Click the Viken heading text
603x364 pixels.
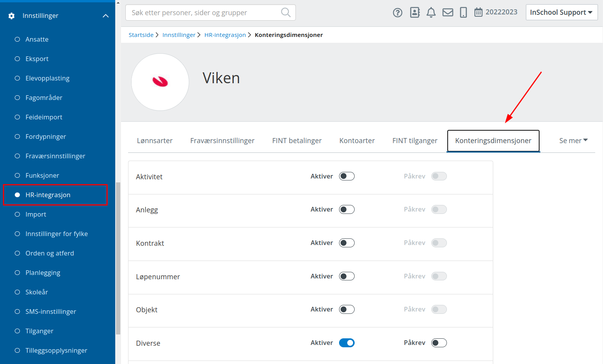pyautogui.click(x=221, y=78)
